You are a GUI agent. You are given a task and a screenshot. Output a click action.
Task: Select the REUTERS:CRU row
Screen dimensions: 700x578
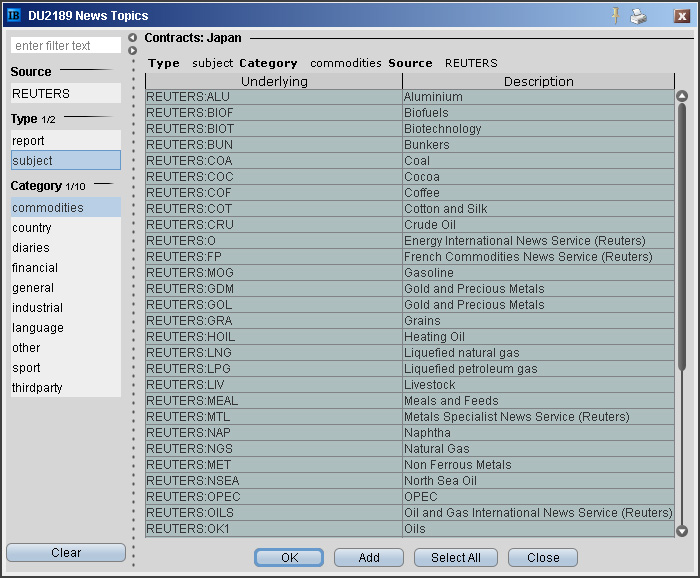pos(410,225)
